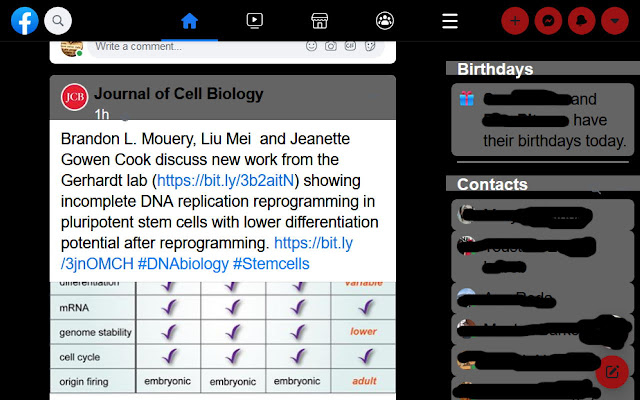640x400 pixels.
Task: Open the Facebook search button
Action: 58,20
